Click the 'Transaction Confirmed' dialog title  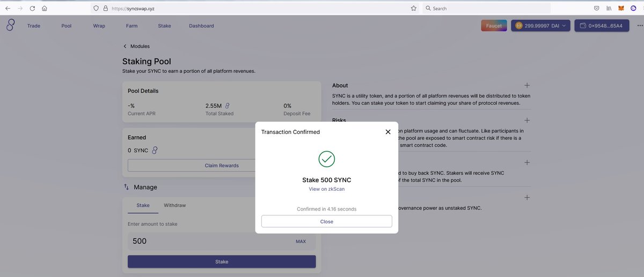290,132
